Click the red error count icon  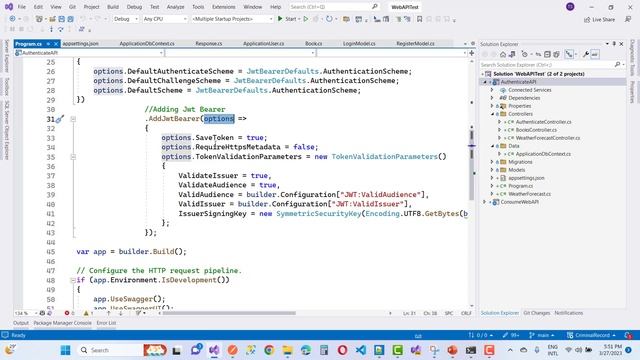pos(67,313)
